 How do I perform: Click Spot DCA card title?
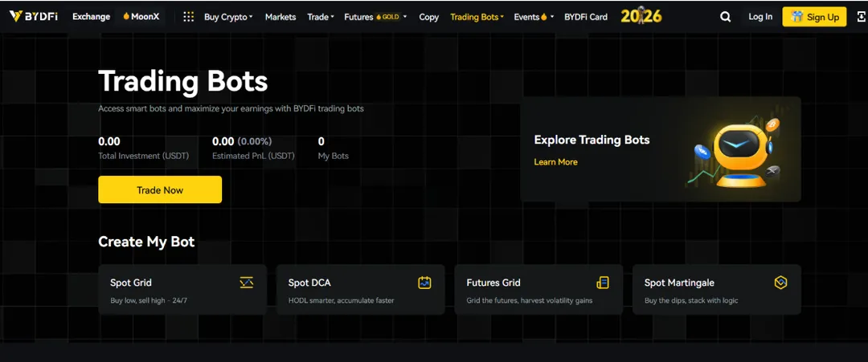[309, 283]
